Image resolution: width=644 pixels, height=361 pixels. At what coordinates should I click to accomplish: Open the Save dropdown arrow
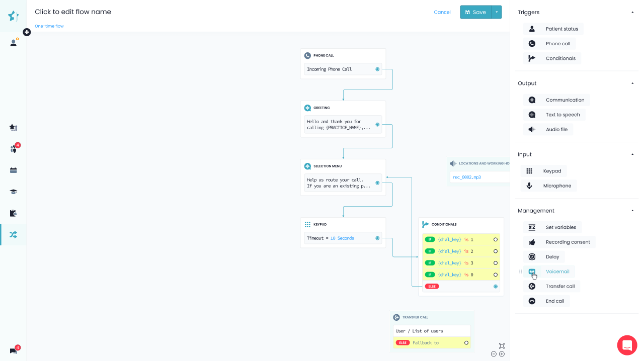coord(497,12)
